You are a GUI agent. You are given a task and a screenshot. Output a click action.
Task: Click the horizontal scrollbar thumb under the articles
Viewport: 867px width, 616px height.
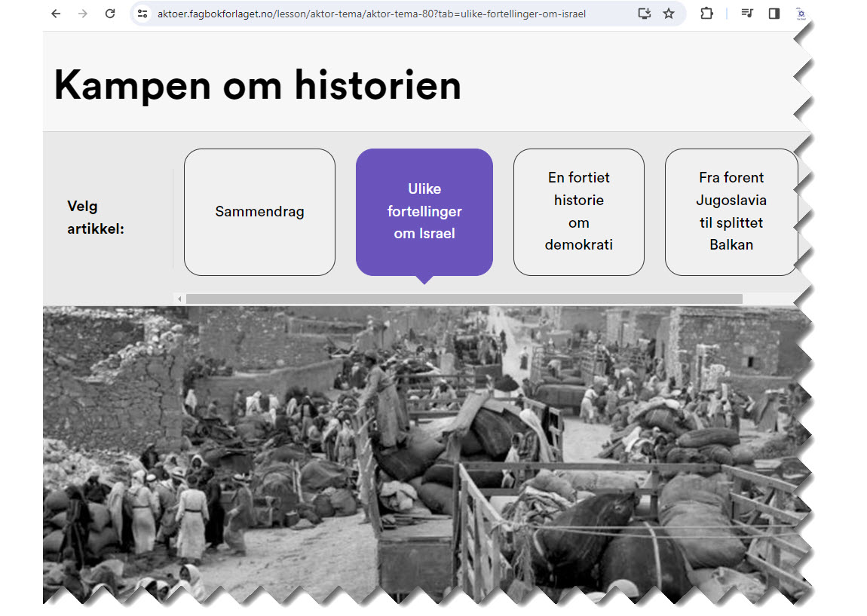click(x=464, y=299)
